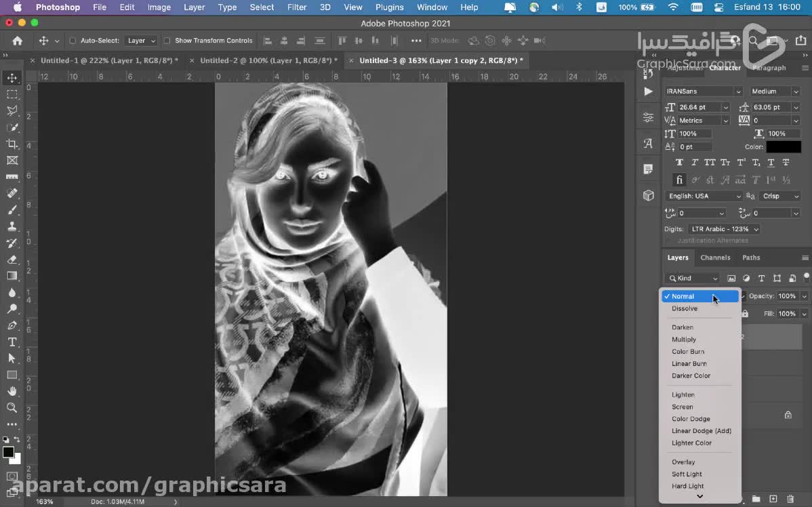Pick the Zoom tool in toolbar
The width and height of the screenshot is (812, 507).
pyautogui.click(x=12, y=407)
